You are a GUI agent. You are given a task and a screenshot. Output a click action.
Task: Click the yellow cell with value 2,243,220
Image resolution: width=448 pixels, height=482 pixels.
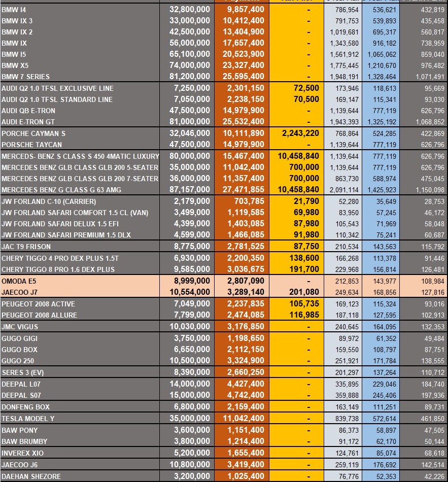coord(297,133)
